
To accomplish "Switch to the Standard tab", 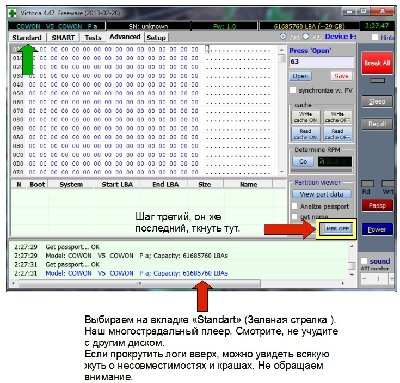I will (27, 37).
